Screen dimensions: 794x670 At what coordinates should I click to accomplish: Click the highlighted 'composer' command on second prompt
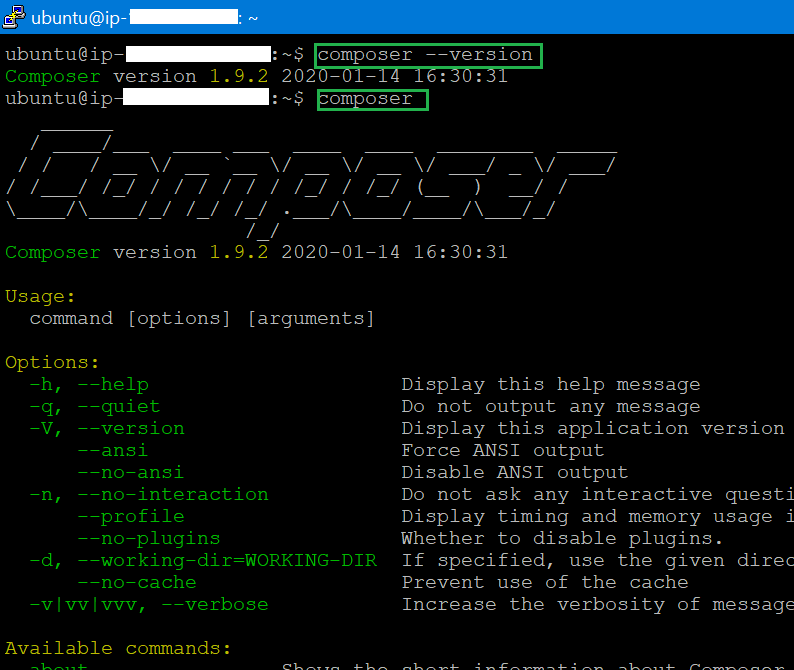click(372, 99)
